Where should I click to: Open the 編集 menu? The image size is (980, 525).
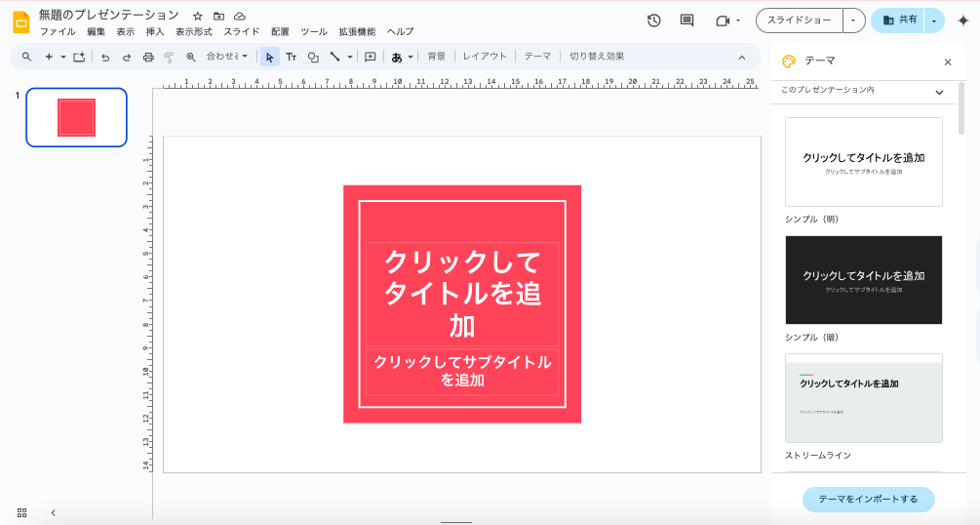point(97,32)
